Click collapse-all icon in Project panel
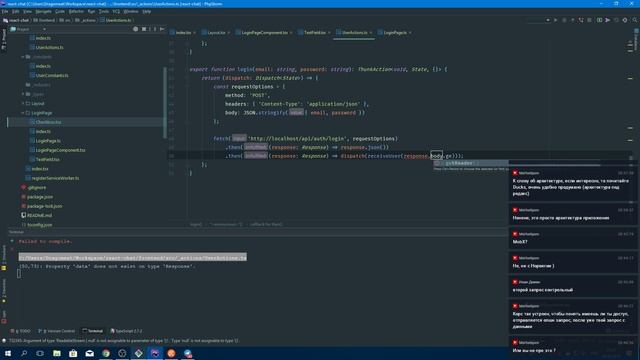This screenshot has height=360, width=640. (x=144, y=29)
